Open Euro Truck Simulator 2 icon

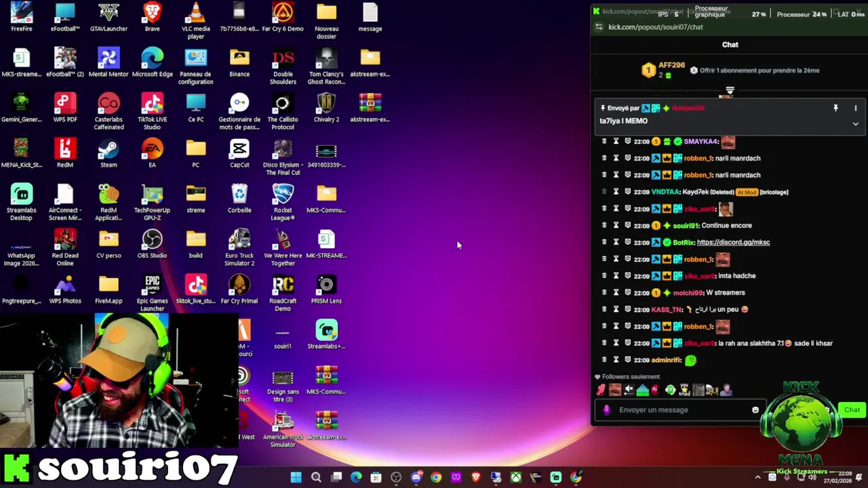239,248
